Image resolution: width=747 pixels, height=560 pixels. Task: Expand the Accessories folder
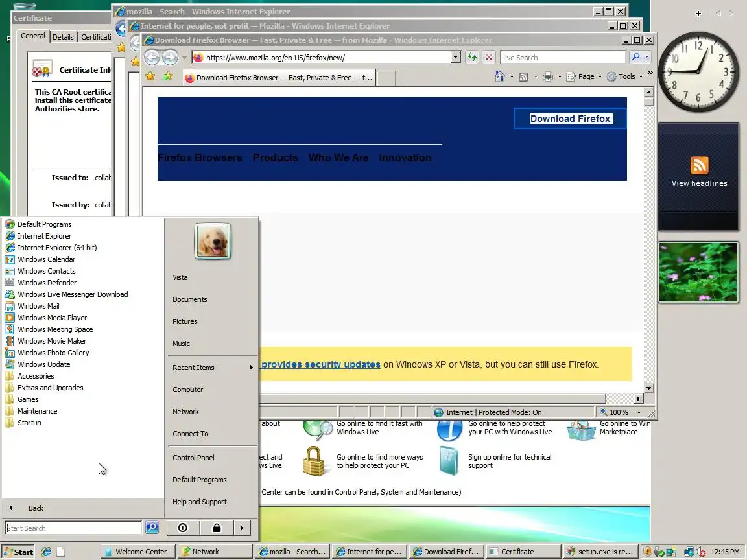tap(35, 376)
